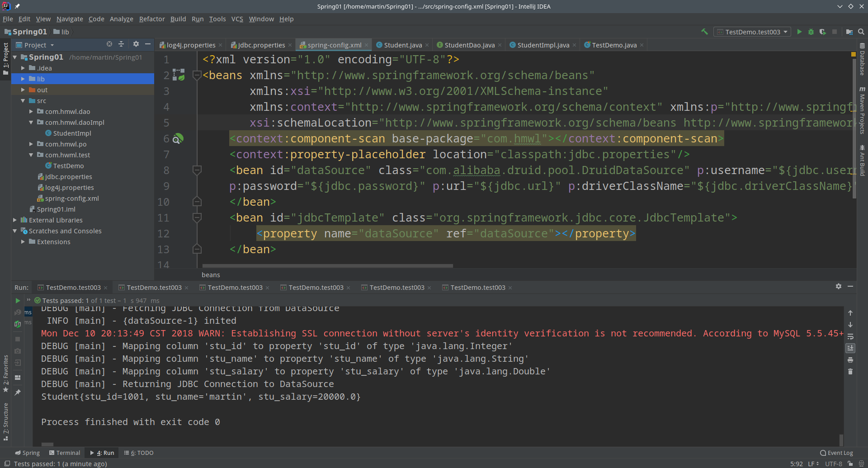Toggle scroll to end of console

click(850, 348)
